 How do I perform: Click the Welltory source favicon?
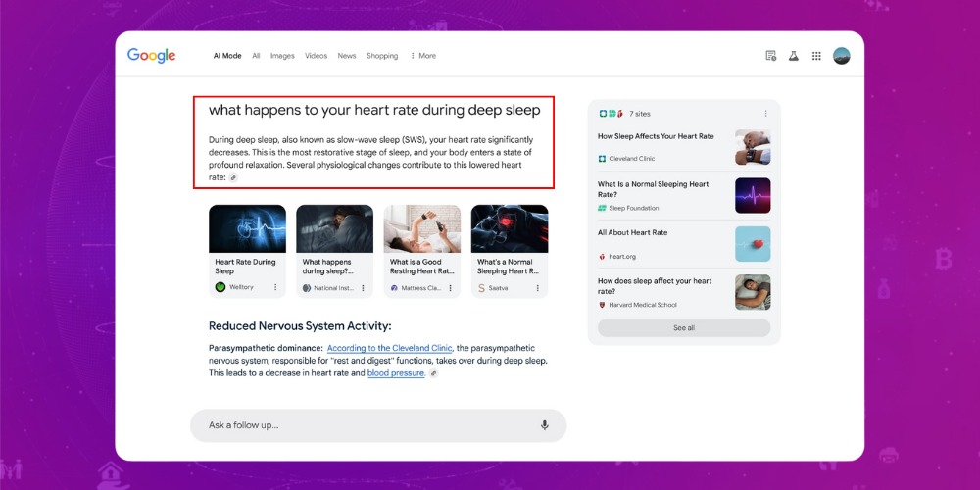click(220, 287)
